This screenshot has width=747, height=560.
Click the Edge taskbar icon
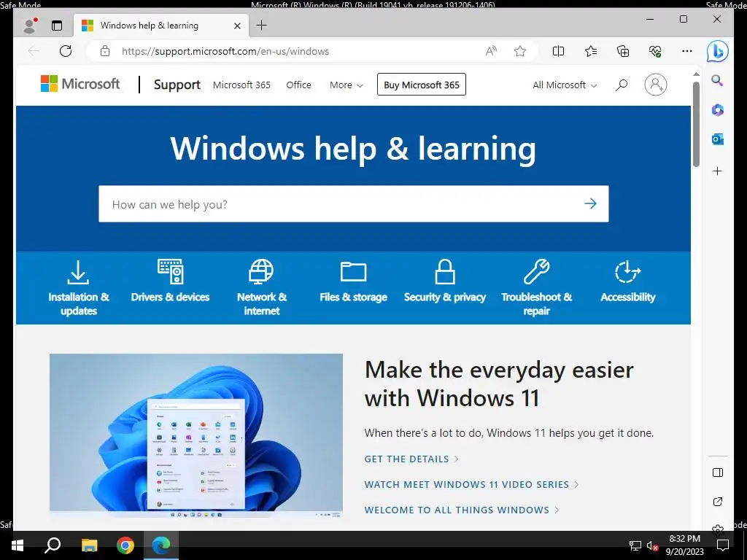pos(161,545)
